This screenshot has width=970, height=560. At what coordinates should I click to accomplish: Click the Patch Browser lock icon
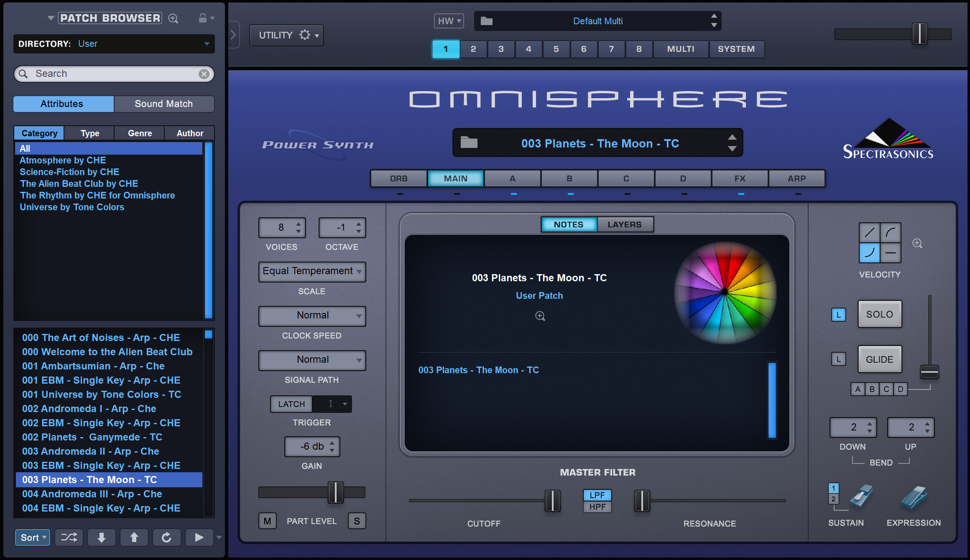[202, 18]
